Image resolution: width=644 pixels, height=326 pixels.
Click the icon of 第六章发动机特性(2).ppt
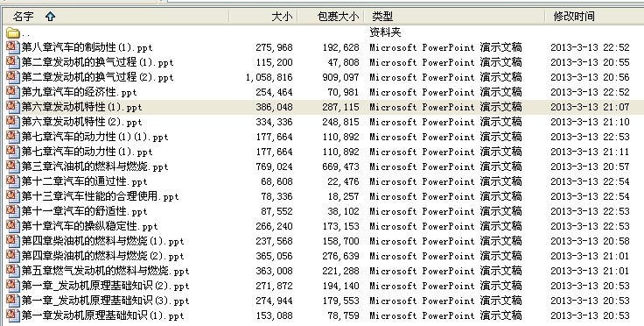coord(13,122)
